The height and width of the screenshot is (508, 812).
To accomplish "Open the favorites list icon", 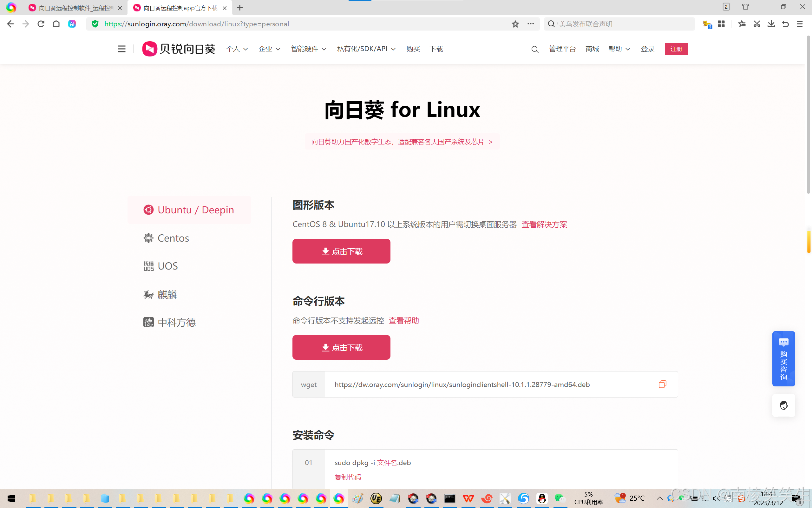I will (742, 24).
